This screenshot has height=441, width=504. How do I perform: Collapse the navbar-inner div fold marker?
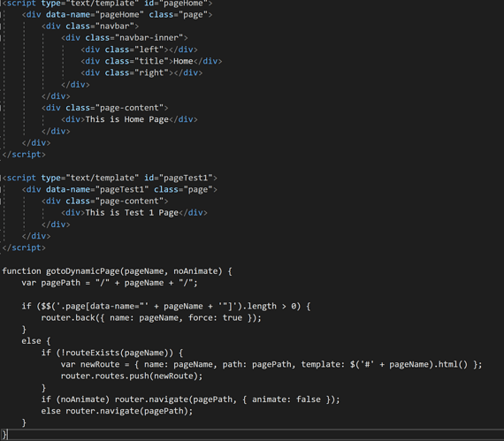pyautogui.click(x=1, y=38)
